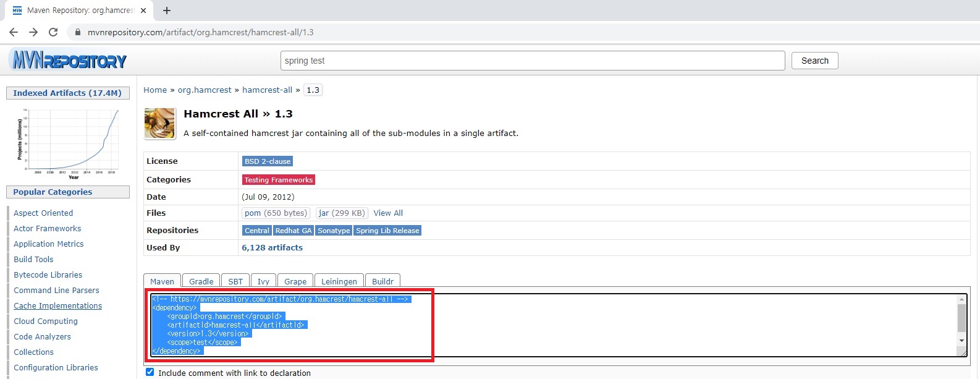Download the jar (299 KB) file
The height and width of the screenshot is (379, 980).
342,213
